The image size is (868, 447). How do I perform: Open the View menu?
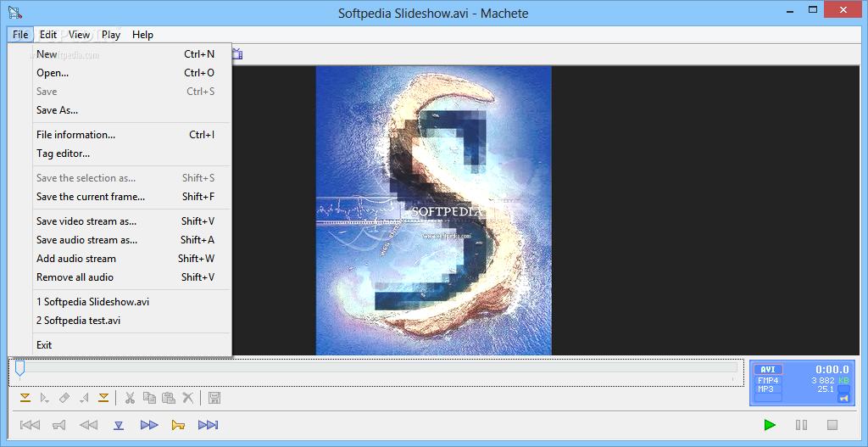tap(79, 34)
